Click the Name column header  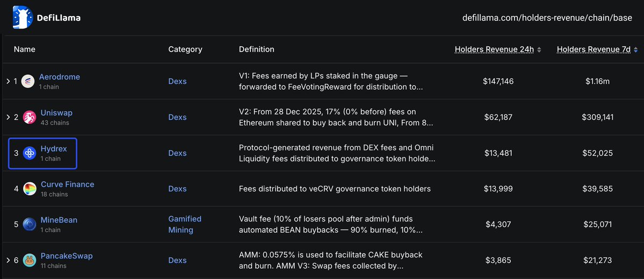(25, 49)
